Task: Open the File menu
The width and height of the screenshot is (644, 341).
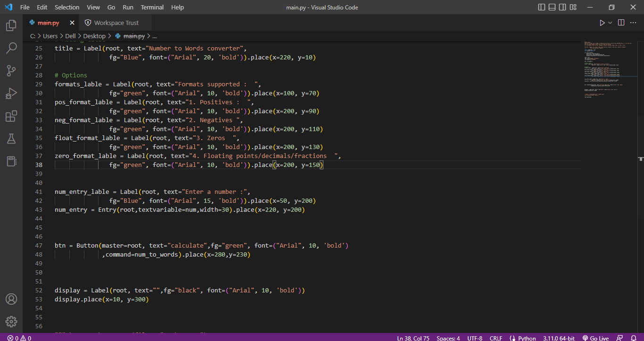Action: [25, 7]
